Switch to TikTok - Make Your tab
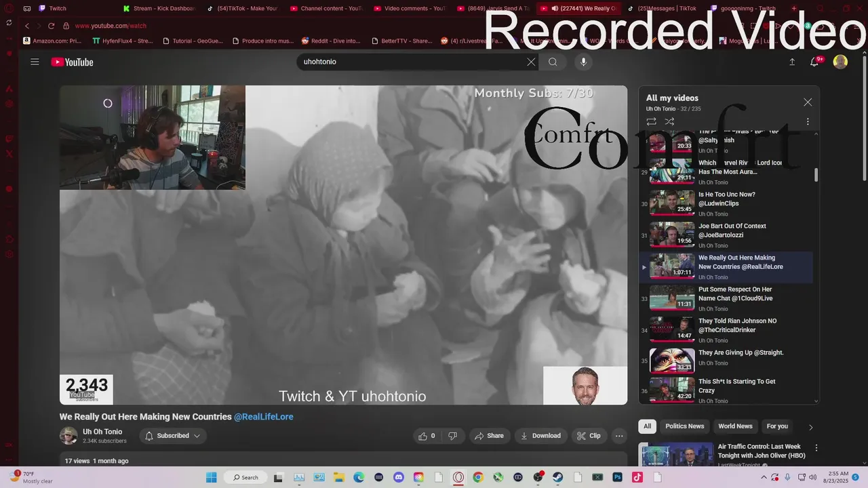 (x=243, y=8)
